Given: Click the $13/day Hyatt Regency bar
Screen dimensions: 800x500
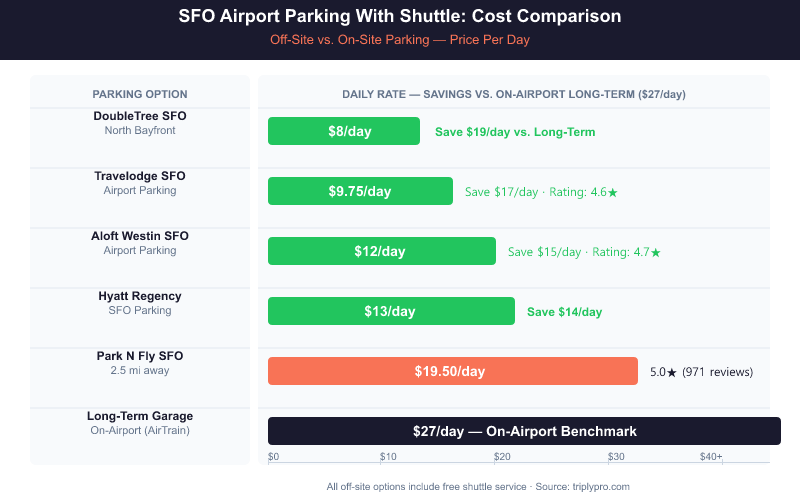Looking at the screenshot, I should point(390,311).
